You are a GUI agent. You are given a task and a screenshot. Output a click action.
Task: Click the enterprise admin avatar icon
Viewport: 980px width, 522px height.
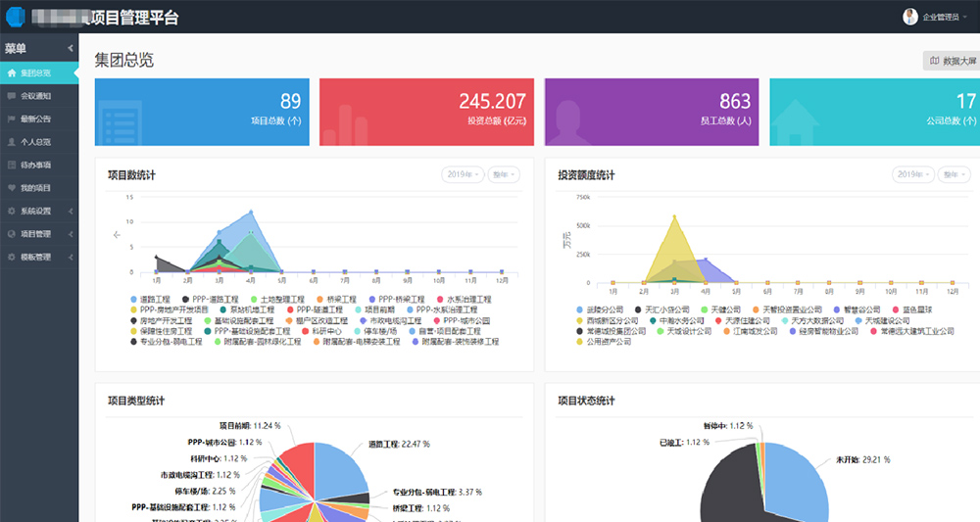[910, 16]
